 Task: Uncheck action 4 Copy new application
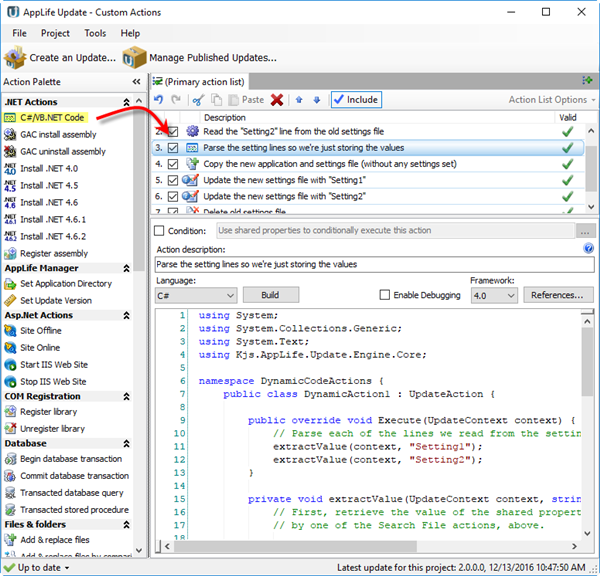(x=173, y=164)
